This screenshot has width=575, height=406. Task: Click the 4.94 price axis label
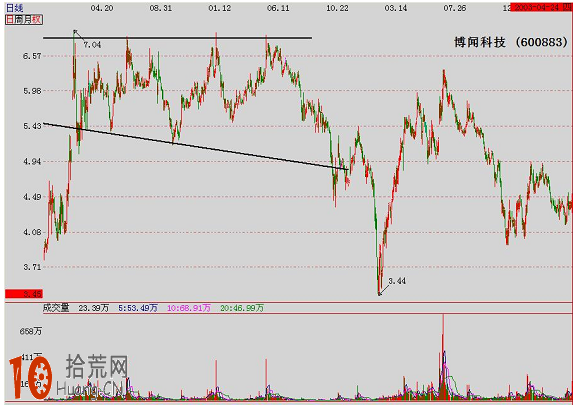click(32, 161)
